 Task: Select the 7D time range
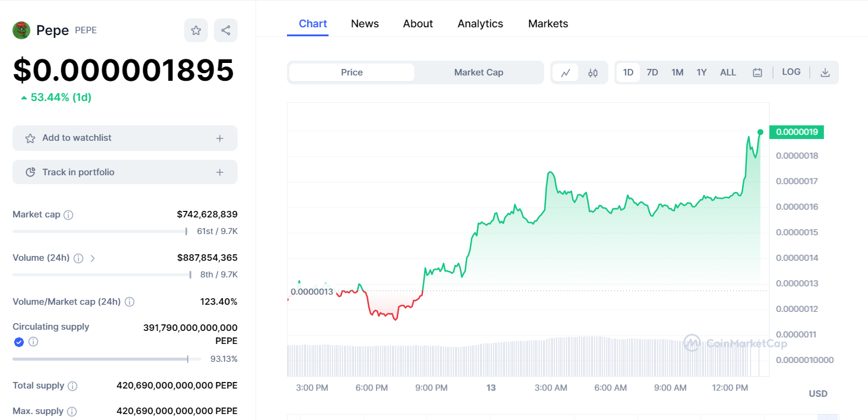point(652,72)
